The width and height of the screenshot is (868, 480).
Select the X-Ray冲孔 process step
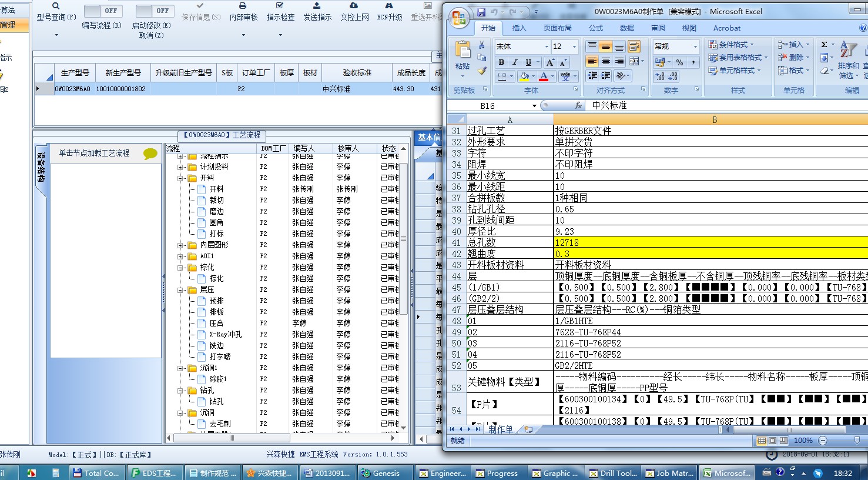[225, 334]
